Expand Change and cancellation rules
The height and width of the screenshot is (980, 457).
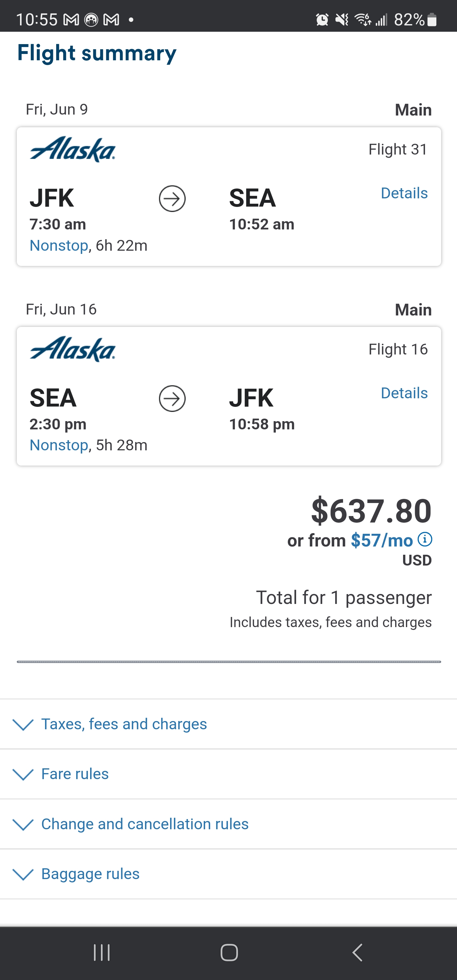pyautogui.click(x=228, y=824)
